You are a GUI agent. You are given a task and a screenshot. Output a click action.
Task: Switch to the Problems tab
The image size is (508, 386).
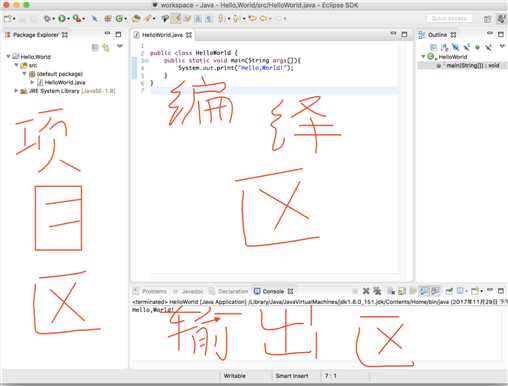150,291
